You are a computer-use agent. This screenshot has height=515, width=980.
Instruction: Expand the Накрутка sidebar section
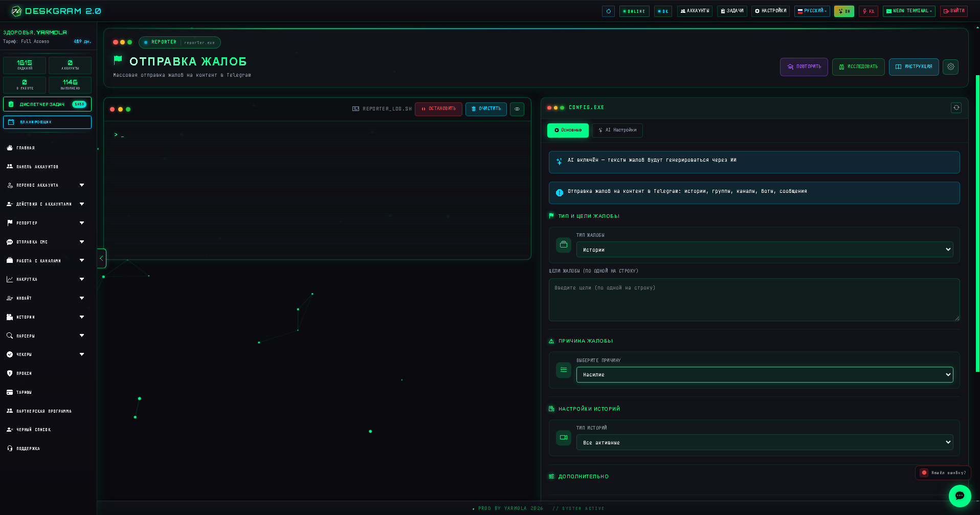point(46,279)
